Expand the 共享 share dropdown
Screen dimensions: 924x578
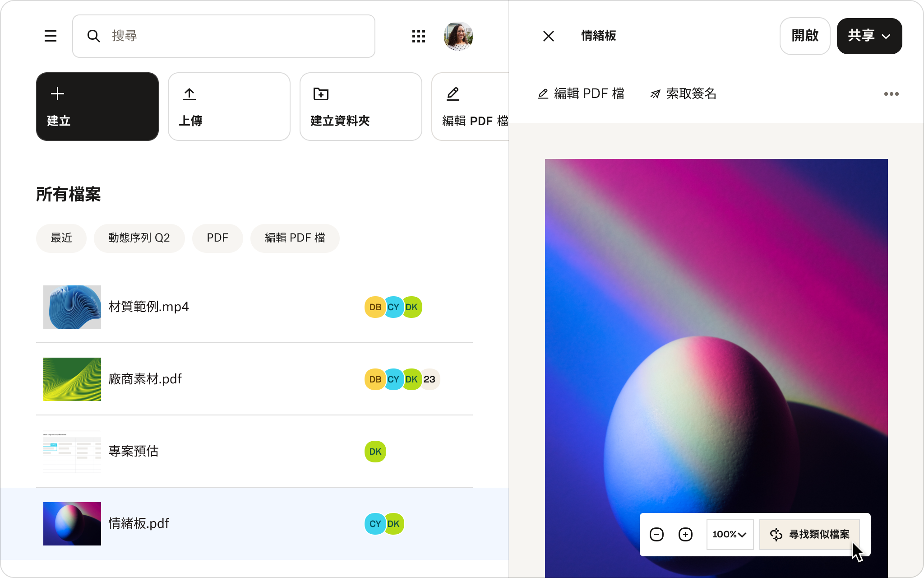(869, 36)
